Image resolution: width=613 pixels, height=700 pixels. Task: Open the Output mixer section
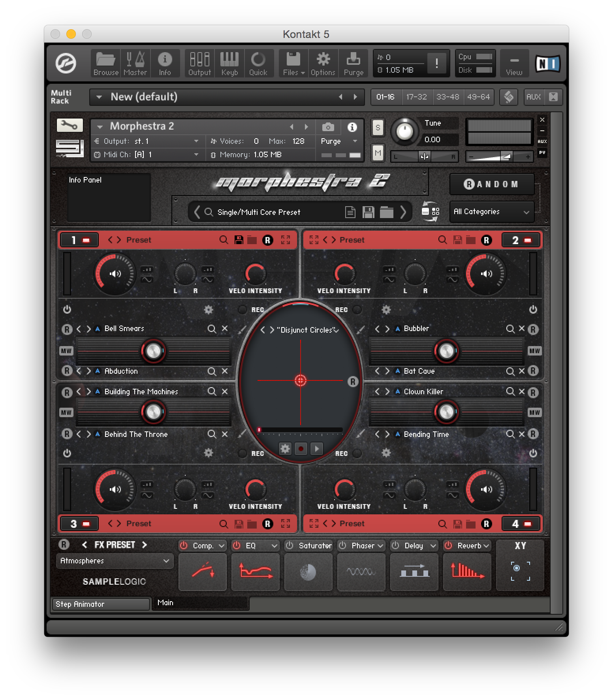[199, 63]
